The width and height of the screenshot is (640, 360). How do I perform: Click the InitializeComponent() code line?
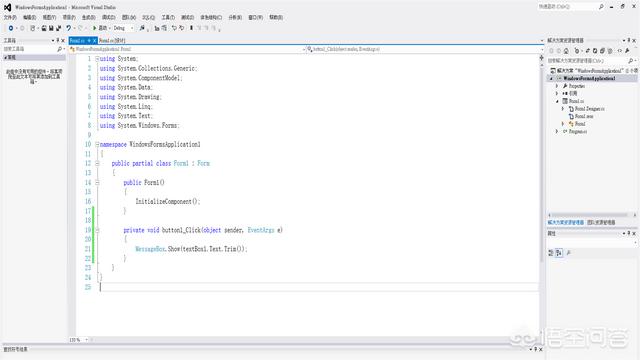[168, 201]
